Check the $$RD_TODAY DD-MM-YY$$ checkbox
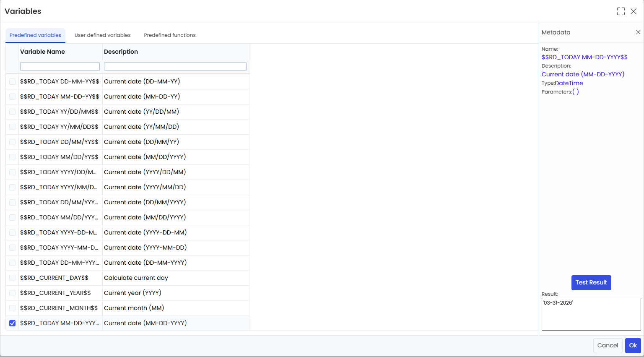644x357 pixels. click(13, 81)
